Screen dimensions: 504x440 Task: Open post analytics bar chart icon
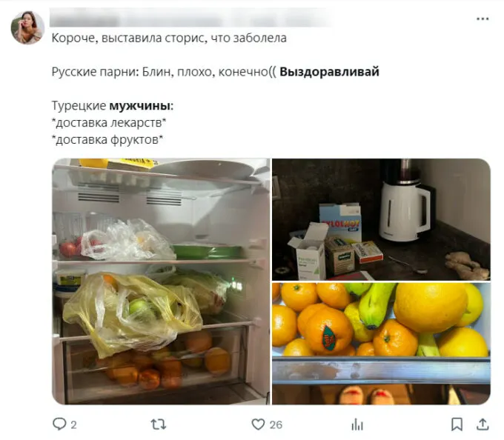pyautogui.click(x=357, y=424)
